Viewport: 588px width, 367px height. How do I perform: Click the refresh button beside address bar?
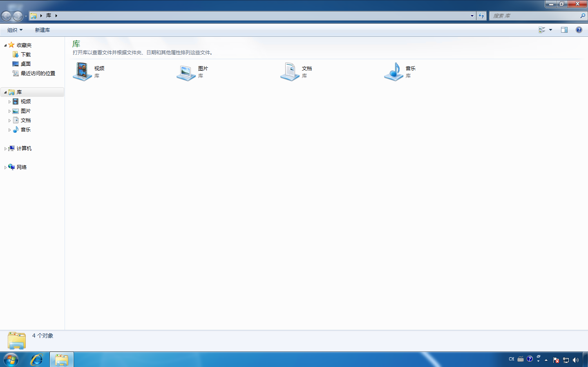tap(481, 16)
